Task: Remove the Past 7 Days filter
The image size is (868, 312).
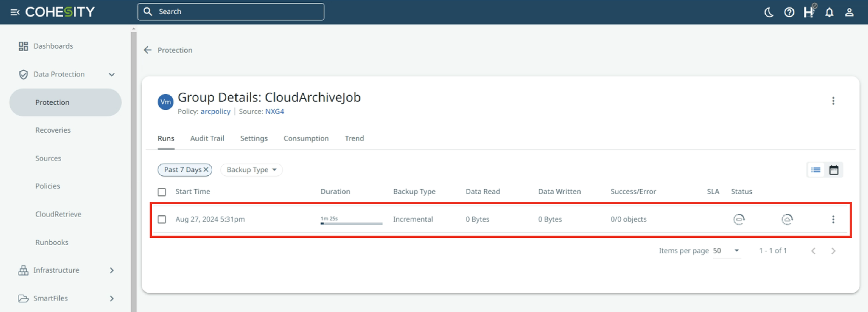Action: 206,169
